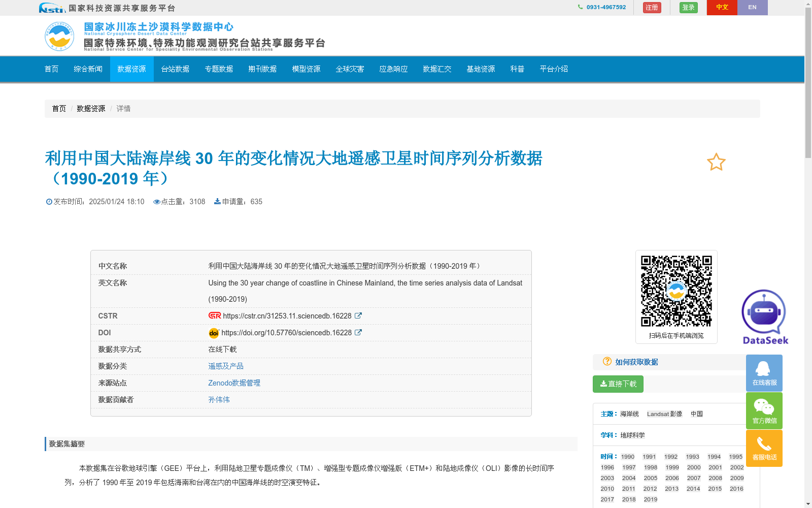Select the 数据资源 navigation tab

pos(132,69)
